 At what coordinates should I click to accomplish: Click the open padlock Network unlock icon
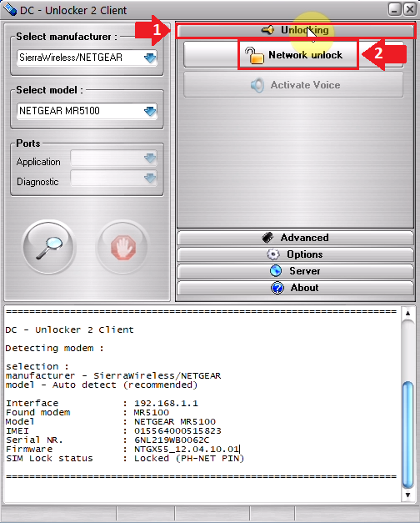pyautogui.click(x=254, y=55)
